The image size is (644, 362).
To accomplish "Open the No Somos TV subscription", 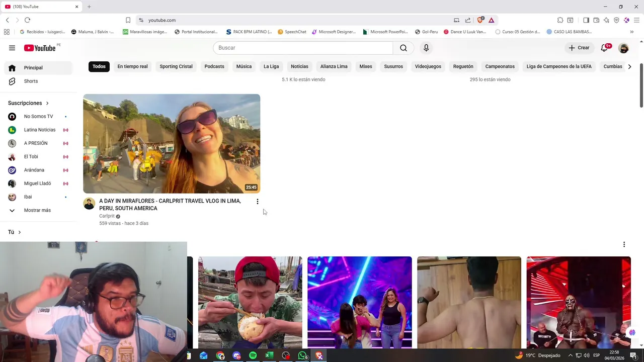I will coord(39,117).
